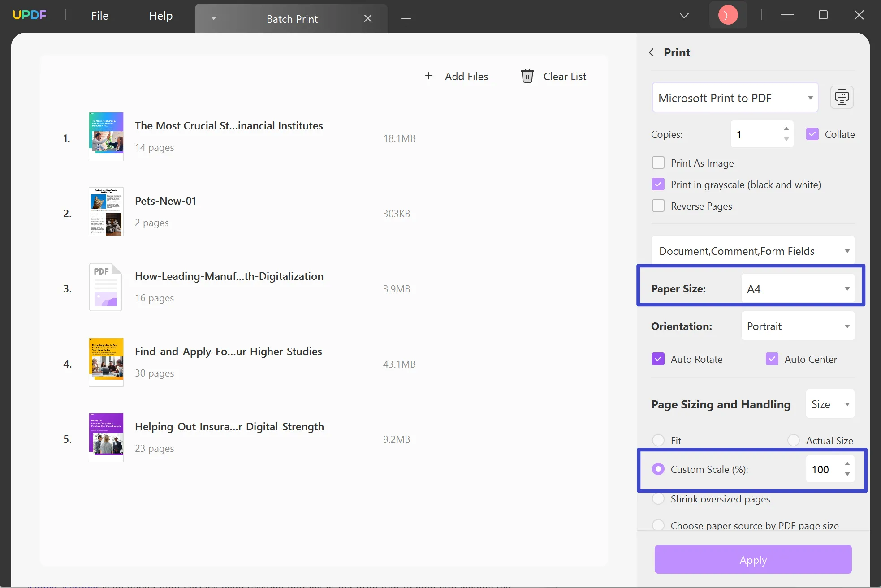Click the 16 pages label
The width and height of the screenshot is (881, 588).
[155, 298]
